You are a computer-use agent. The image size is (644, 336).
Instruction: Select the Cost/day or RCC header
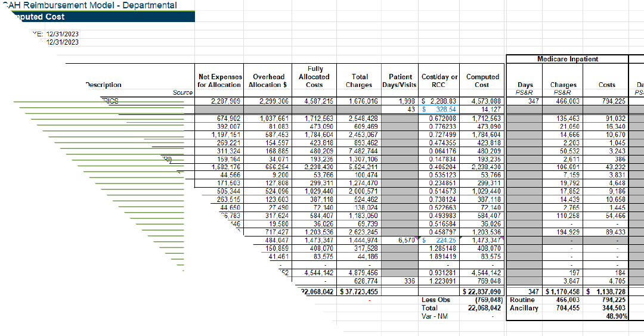(x=439, y=80)
